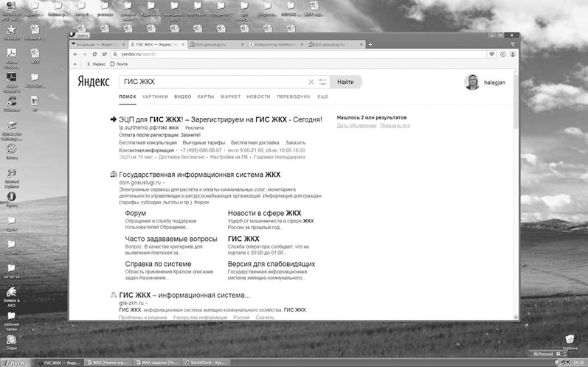
Task: Add page to bookmarks with heart icon
Action: pyautogui.click(x=491, y=55)
